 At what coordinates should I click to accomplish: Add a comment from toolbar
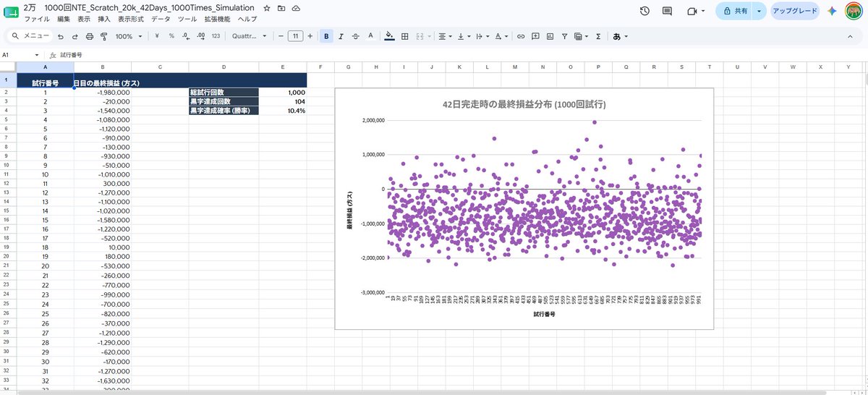pyautogui.click(x=535, y=35)
